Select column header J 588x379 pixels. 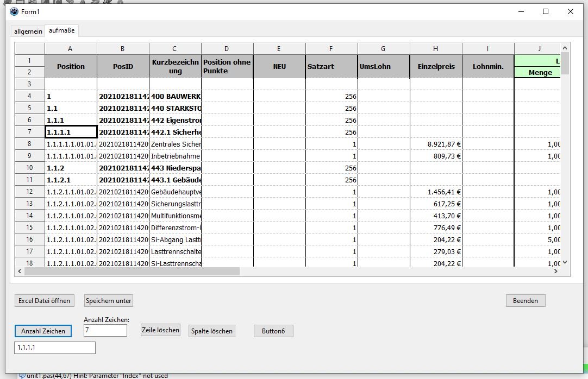point(537,49)
